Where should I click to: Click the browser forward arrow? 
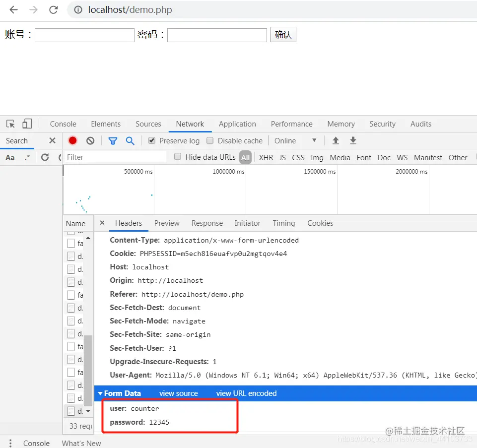(x=33, y=10)
